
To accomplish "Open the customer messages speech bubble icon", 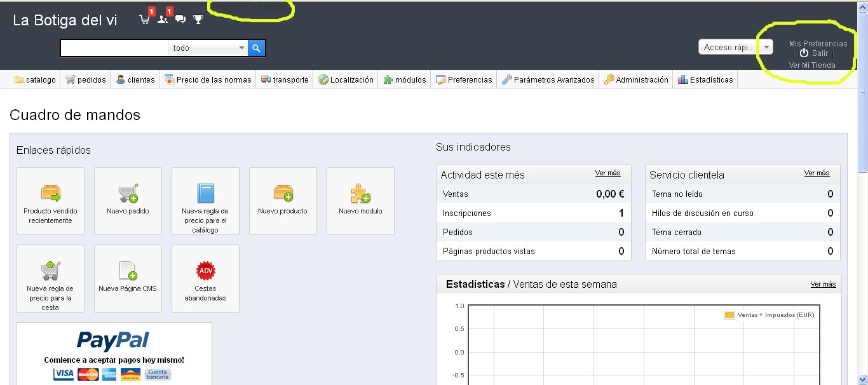I will [x=180, y=20].
